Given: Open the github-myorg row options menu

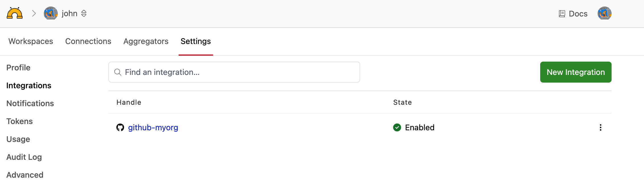Looking at the screenshot, I should [600, 127].
